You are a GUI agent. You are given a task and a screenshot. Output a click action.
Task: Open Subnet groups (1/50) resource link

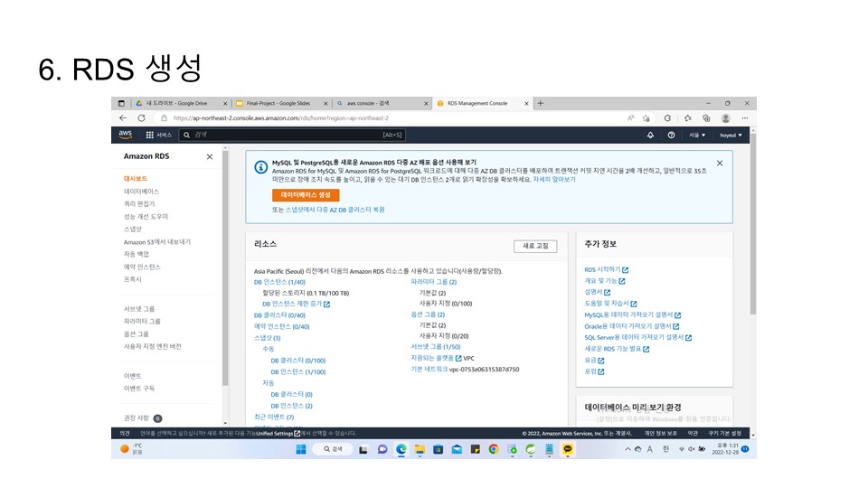tap(436, 347)
